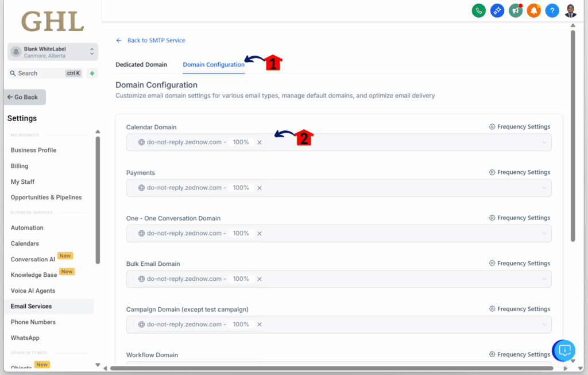Click the sidebar scrollbar up arrow
Viewport: 588px width, 375px height.
click(98, 132)
